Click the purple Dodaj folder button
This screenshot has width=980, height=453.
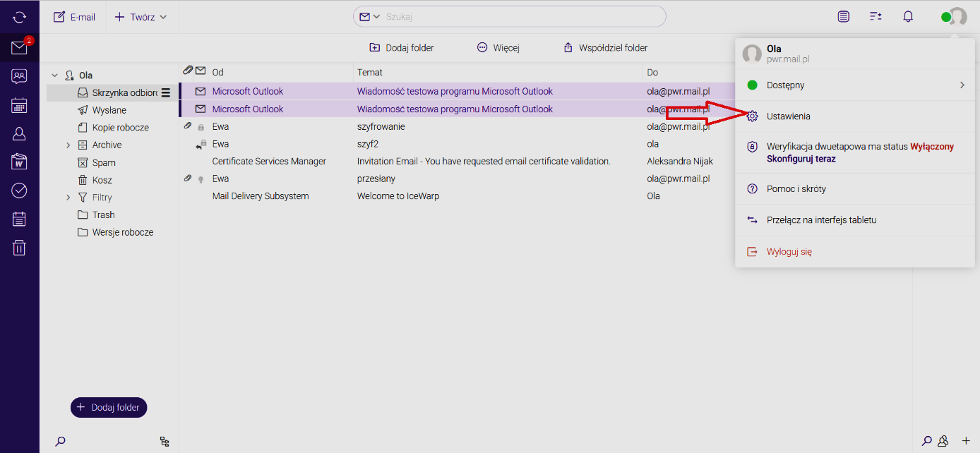109,407
